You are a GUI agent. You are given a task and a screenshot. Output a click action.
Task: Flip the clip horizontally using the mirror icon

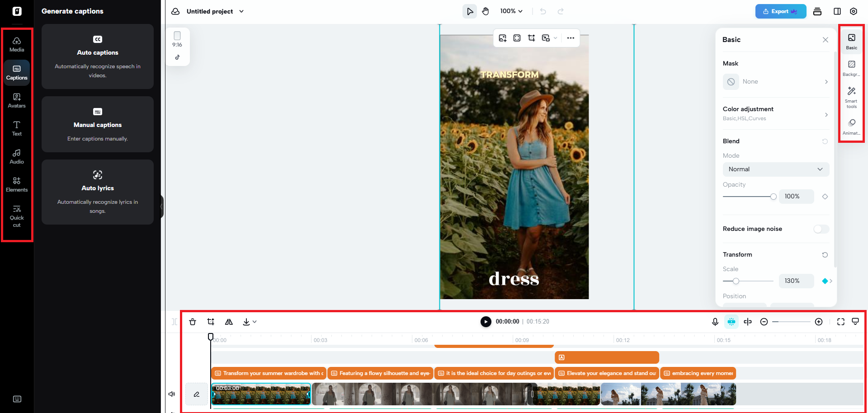pyautogui.click(x=229, y=322)
